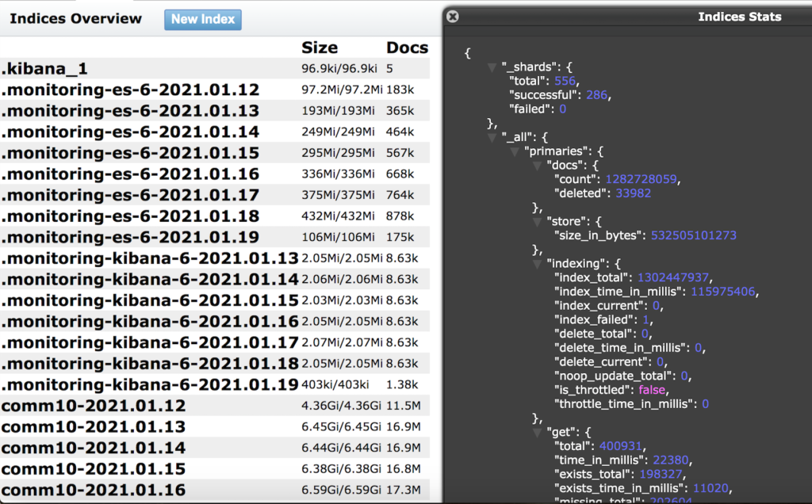Click the "exists_time_in_millis" value 11020
The width and height of the screenshot is (812, 504).
pos(711,488)
